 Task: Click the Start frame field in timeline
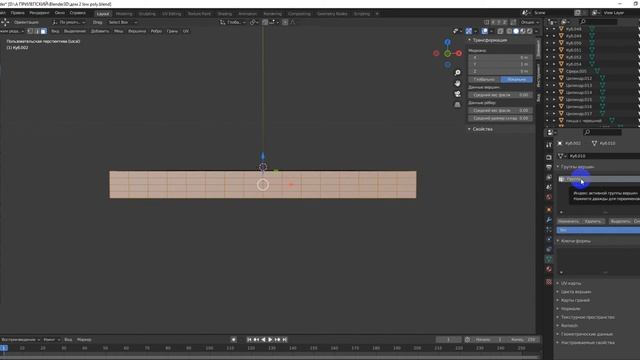pos(489,340)
